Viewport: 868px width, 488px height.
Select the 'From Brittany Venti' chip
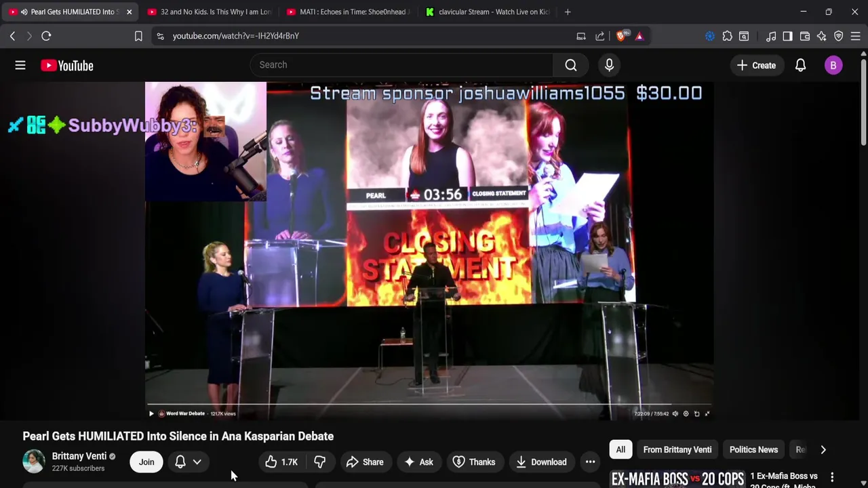pyautogui.click(x=677, y=449)
